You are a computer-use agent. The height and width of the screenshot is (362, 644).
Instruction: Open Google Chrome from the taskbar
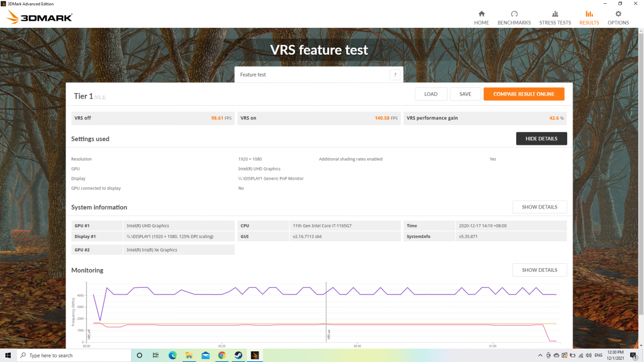click(222, 355)
